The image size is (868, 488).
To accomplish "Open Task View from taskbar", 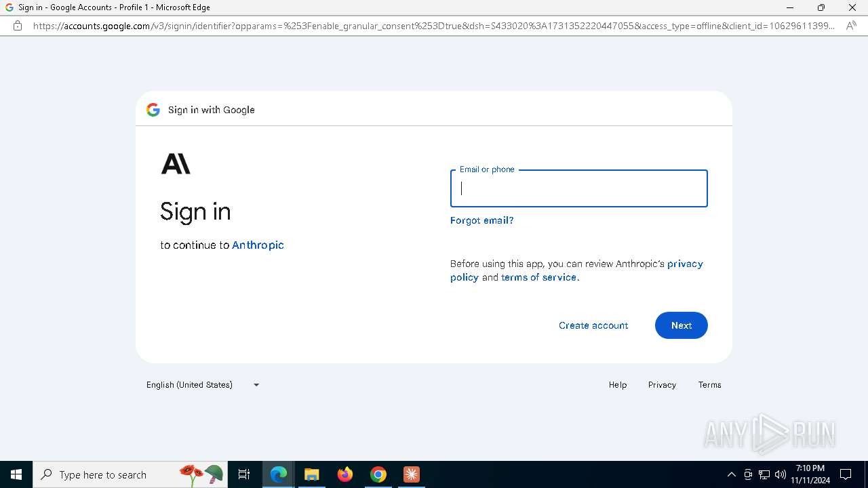I will tap(244, 474).
